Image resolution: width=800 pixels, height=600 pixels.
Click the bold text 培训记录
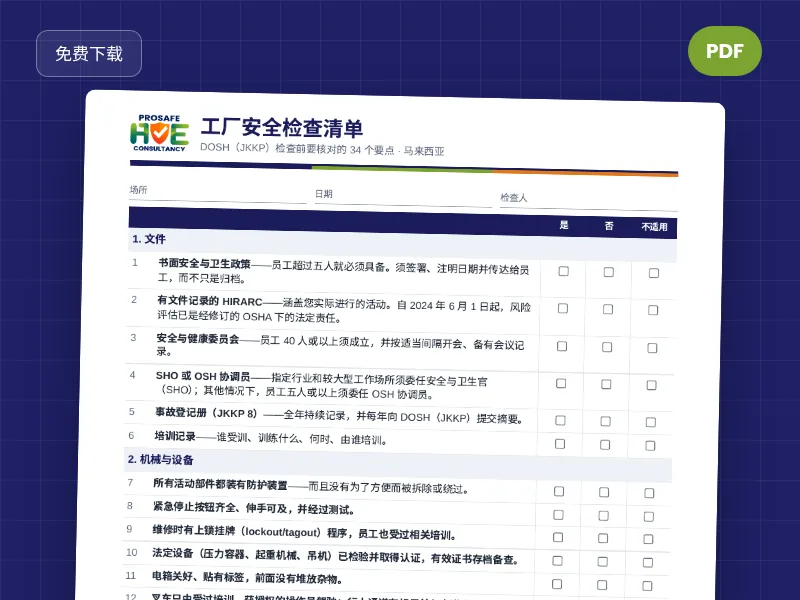pos(175,436)
